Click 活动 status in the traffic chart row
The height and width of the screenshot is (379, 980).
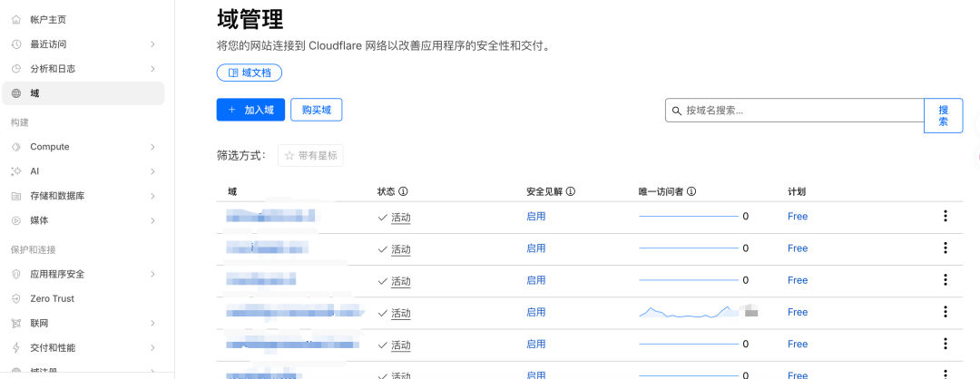(401, 313)
